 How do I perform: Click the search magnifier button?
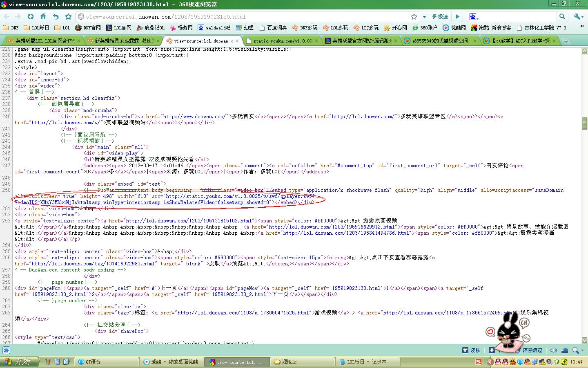562,17
